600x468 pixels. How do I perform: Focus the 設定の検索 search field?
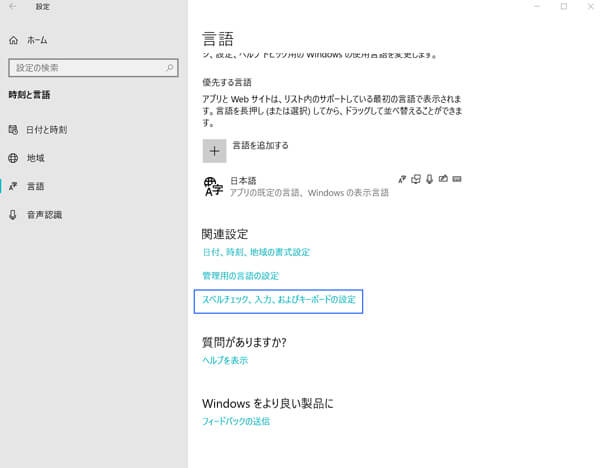(93, 68)
